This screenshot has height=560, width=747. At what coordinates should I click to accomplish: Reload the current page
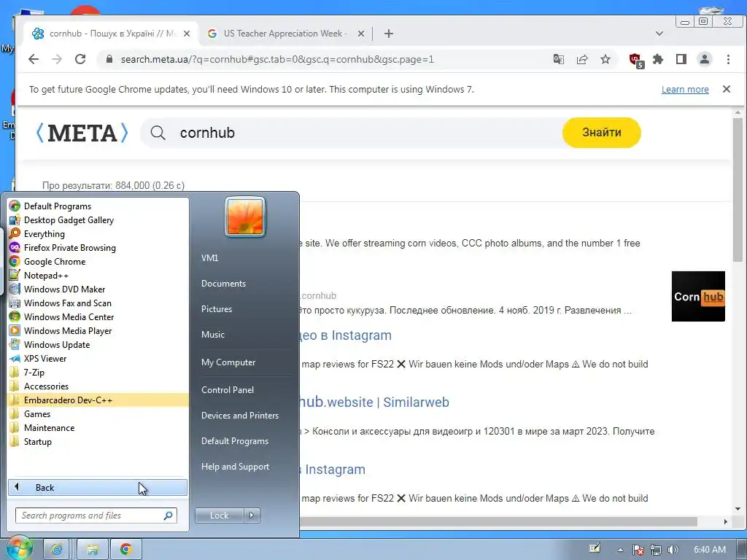(x=80, y=59)
